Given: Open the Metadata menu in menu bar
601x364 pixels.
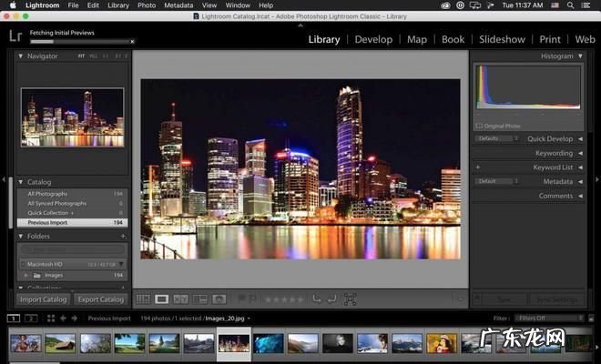Looking at the screenshot, I should tap(178, 5).
